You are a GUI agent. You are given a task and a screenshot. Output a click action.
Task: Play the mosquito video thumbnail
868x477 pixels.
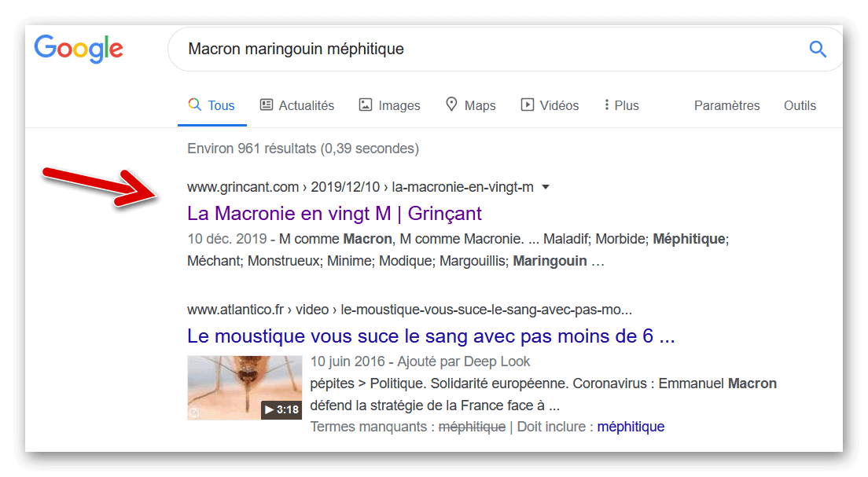tap(245, 387)
